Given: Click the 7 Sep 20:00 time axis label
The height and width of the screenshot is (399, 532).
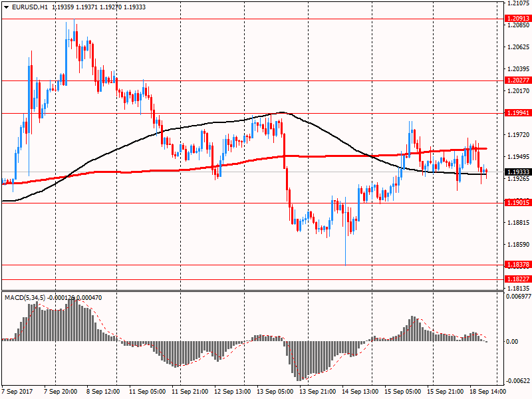Looking at the screenshot, I should click(x=61, y=391).
